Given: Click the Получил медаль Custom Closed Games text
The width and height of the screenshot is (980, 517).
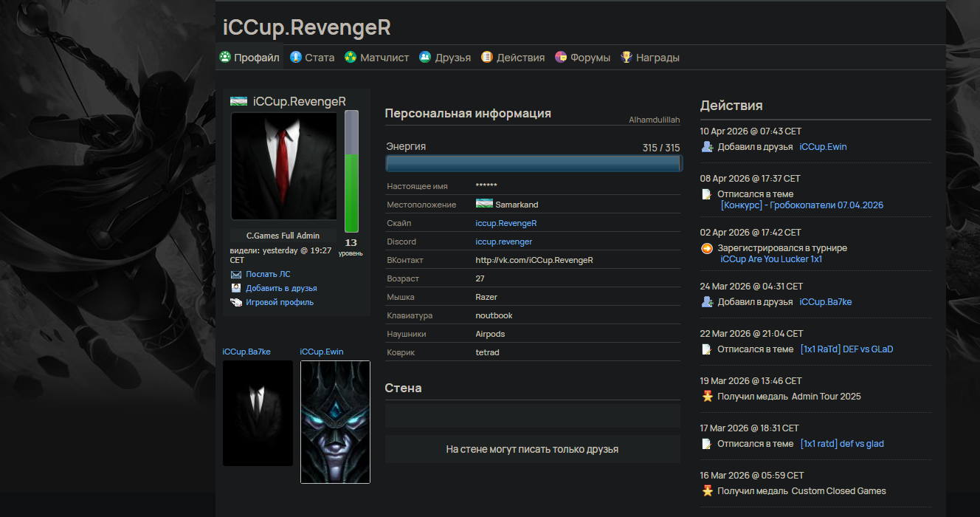Looking at the screenshot, I should [x=801, y=490].
